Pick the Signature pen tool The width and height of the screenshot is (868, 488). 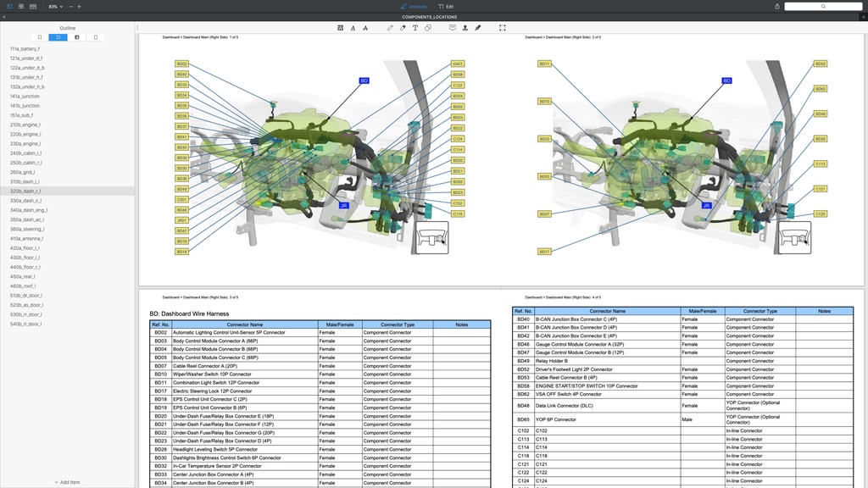[478, 27]
